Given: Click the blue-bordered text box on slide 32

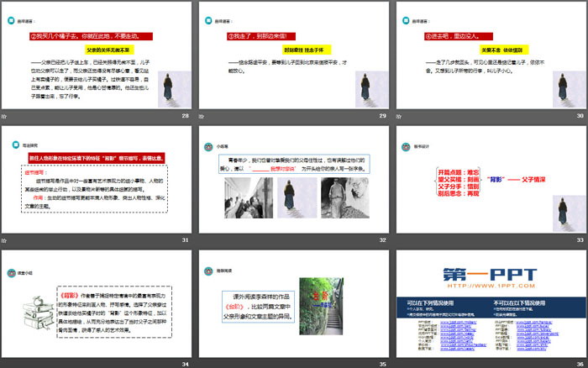Looking at the screenshot, I should point(294,165).
